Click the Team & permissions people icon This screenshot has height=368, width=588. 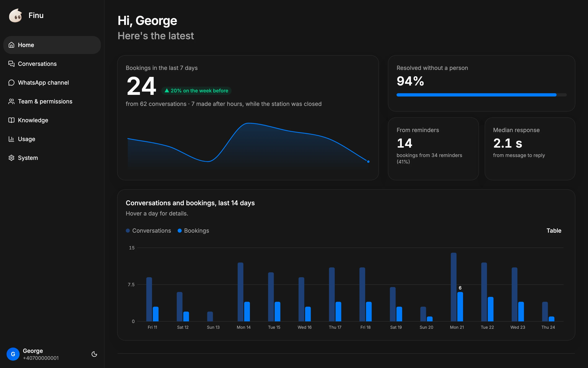pos(11,101)
